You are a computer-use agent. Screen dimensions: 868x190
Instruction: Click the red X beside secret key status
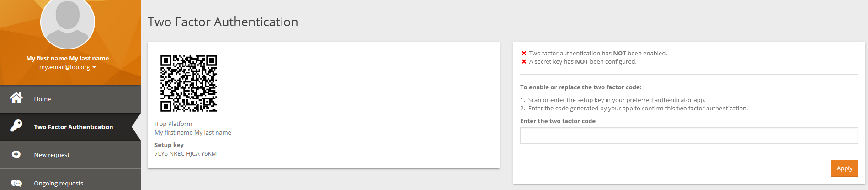coord(524,61)
